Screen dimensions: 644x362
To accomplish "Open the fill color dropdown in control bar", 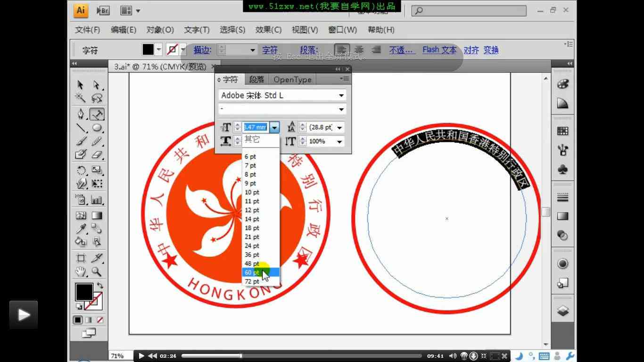I will [159, 49].
